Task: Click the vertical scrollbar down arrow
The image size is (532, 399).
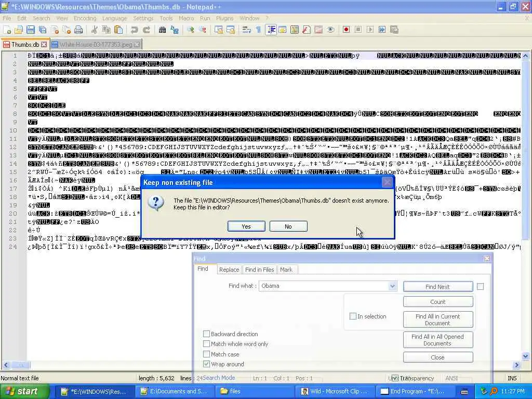Action: coord(525,356)
